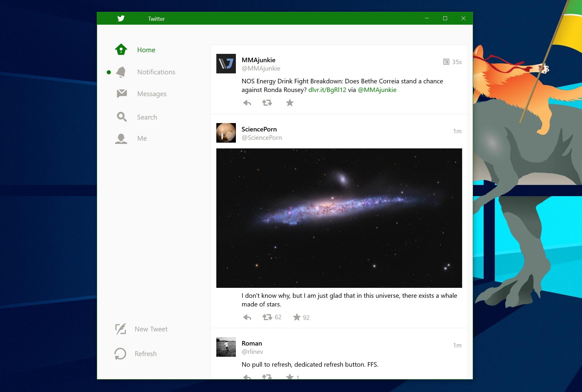The height and width of the screenshot is (392, 582).
Task: Switch to the Me label
Action: tap(142, 138)
